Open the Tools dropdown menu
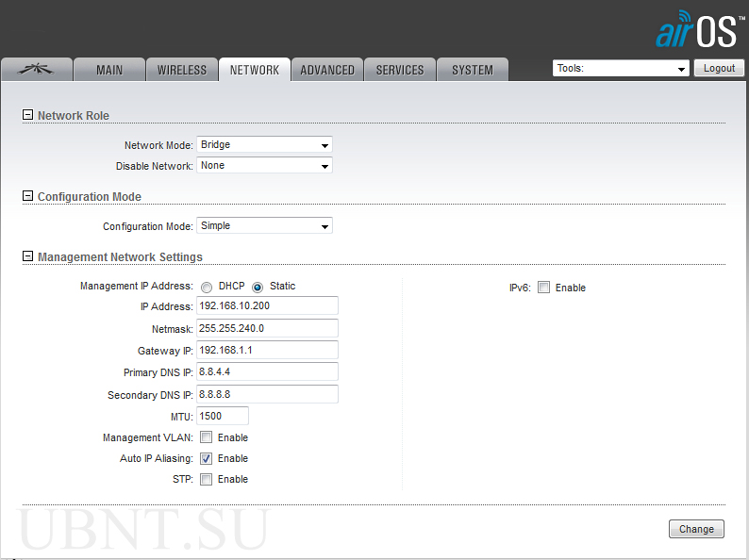The height and width of the screenshot is (560, 749). pos(621,69)
